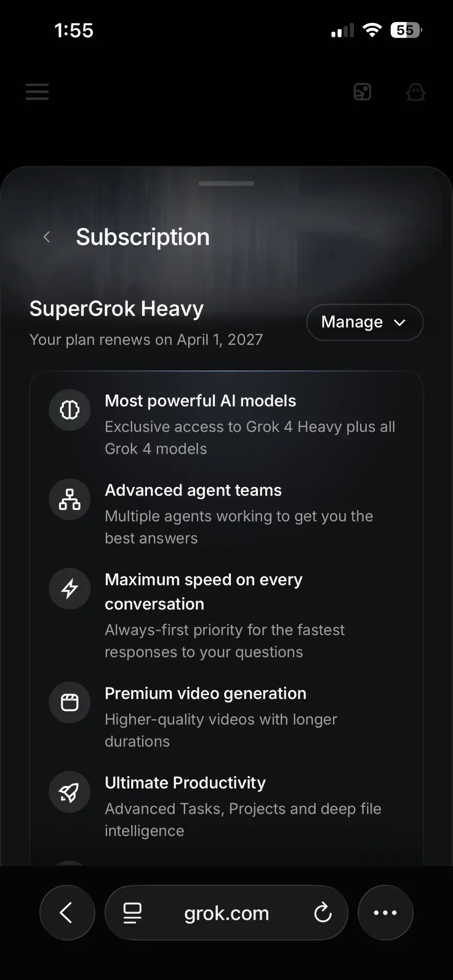Image resolution: width=453 pixels, height=980 pixels.
Task: Tap the Advanced agent teams icon
Action: pos(70,499)
